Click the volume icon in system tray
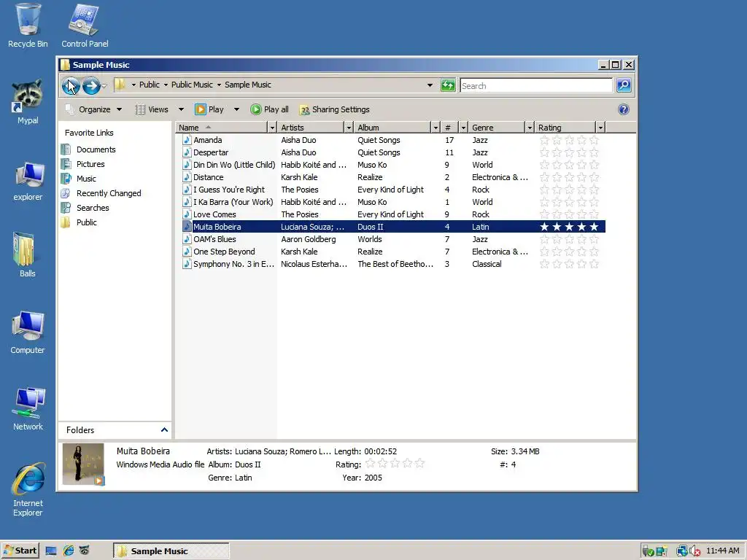 [x=694, y=551]
